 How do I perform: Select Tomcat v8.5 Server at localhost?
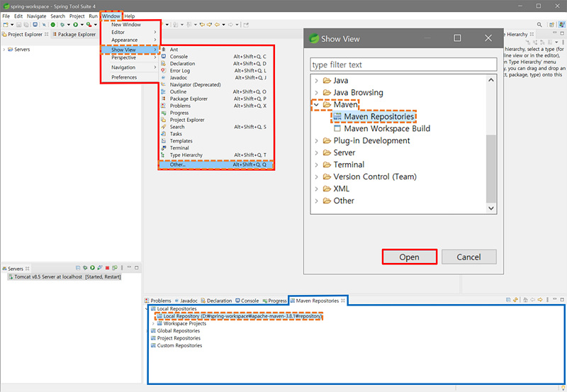point(64,276)
